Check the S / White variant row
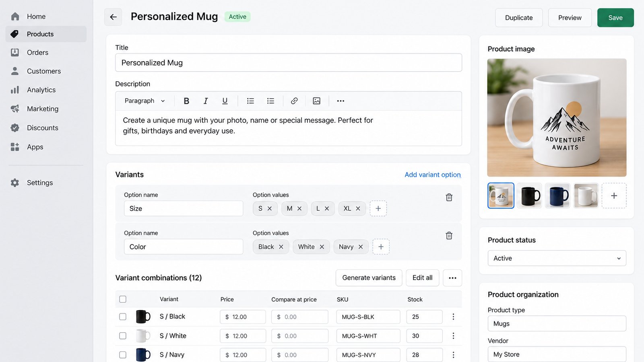 tap(123, 336)
